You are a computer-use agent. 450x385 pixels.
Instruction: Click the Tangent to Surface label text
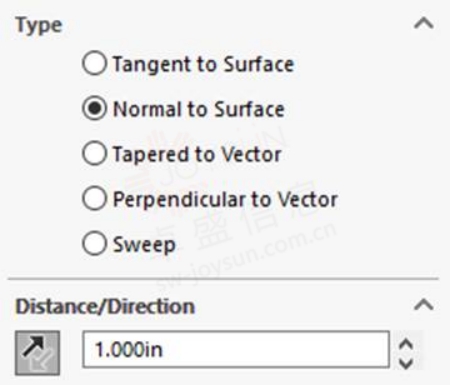[x=204, y=64]
